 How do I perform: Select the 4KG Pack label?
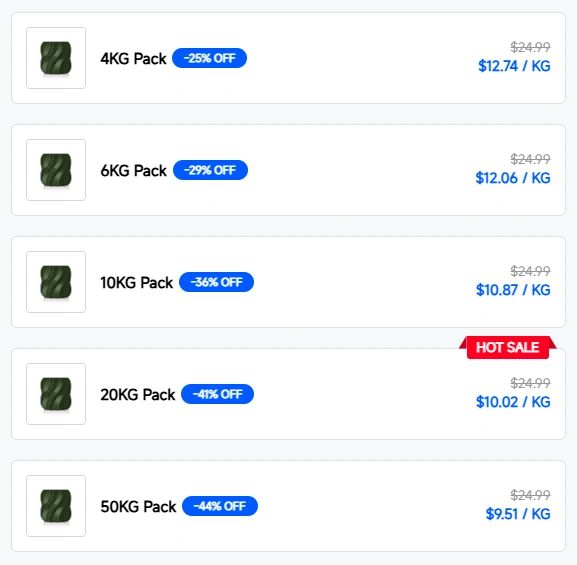point(133,59)
